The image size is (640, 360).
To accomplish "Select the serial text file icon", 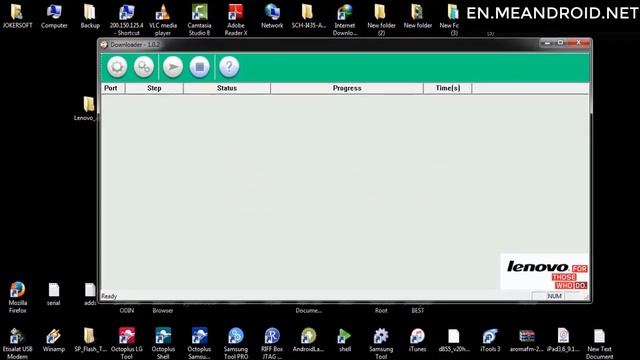I will [53, 295].
